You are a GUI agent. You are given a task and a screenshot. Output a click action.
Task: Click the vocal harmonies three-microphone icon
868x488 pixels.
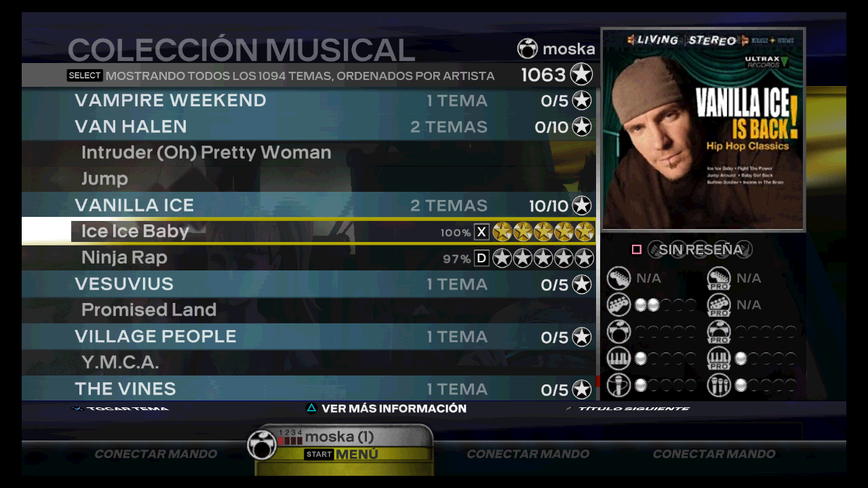tap(719, 385)
